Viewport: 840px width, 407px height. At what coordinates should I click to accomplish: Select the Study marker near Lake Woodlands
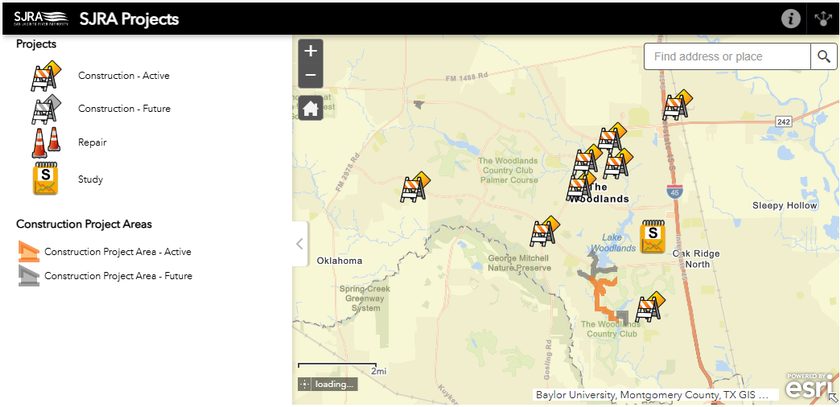click(x=653, y=235)
